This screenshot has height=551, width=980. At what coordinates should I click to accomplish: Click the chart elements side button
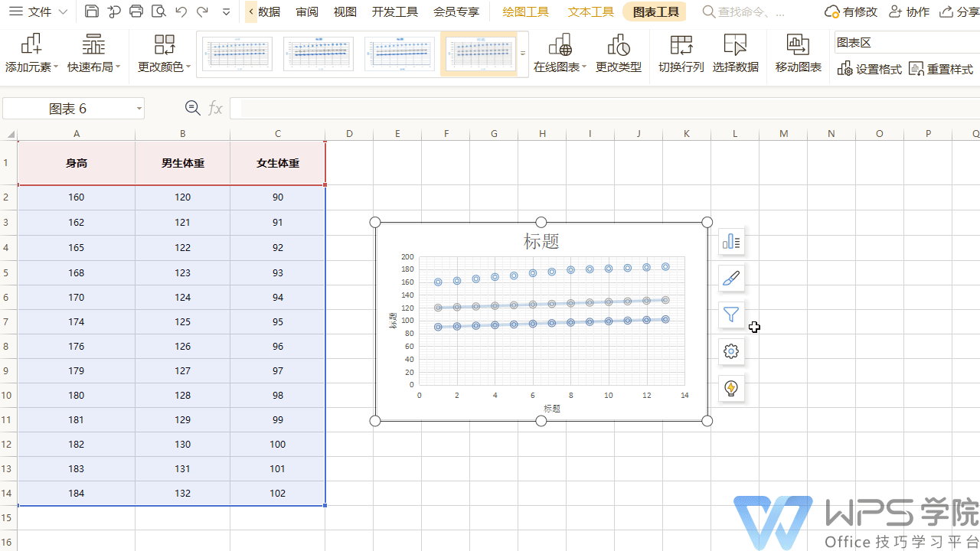point(731,242)
